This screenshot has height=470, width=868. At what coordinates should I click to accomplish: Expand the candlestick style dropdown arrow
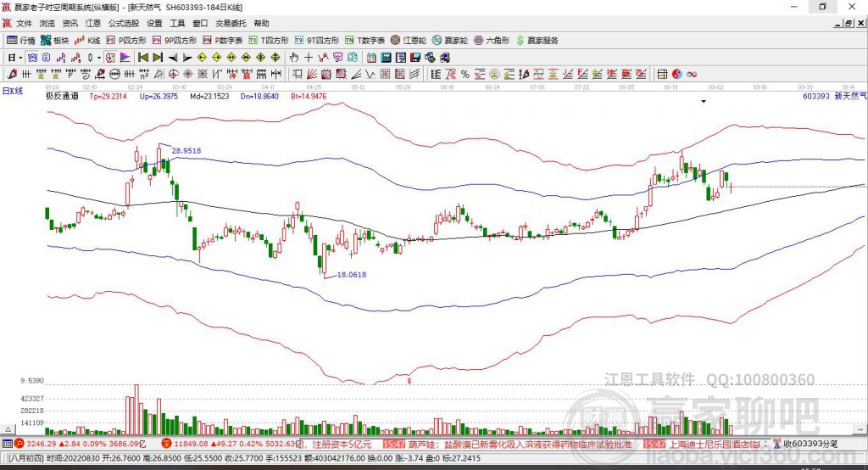coord(99,58)
